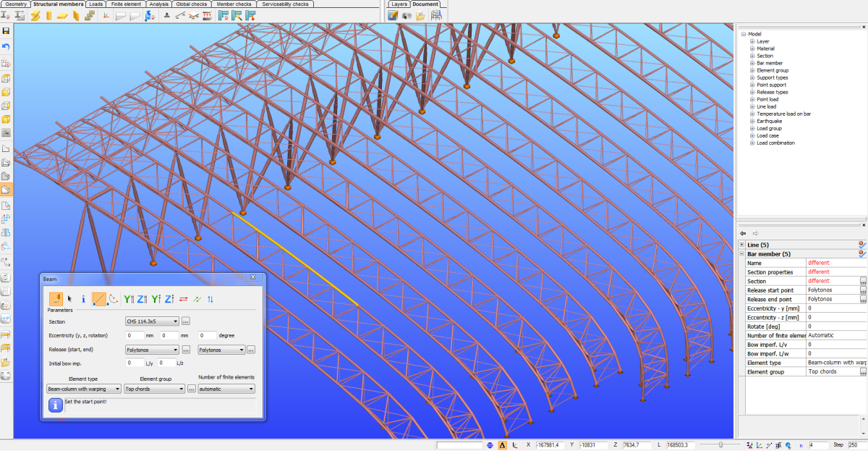Toggle the delta relative coordinates button
868x451 pixels.
click(x=502, y=445)
